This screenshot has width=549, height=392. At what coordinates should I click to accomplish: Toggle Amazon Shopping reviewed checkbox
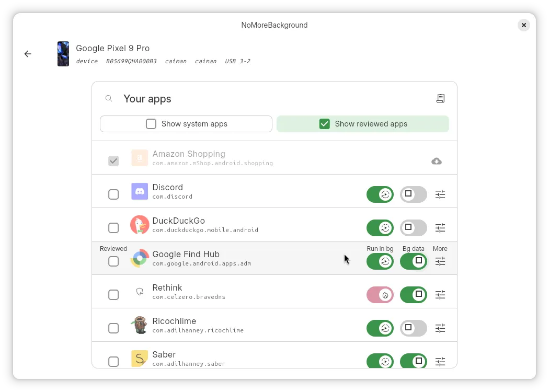tap(113, 161)
